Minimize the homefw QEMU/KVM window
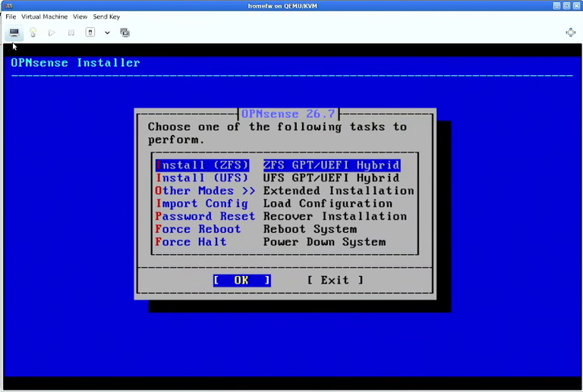The image size is (583, 392). click(x=556, y=5)
